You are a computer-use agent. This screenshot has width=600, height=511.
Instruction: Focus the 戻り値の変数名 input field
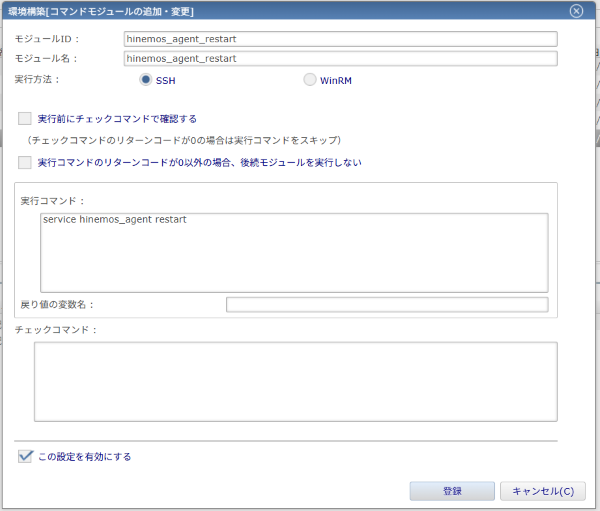(x=387, y=305)
